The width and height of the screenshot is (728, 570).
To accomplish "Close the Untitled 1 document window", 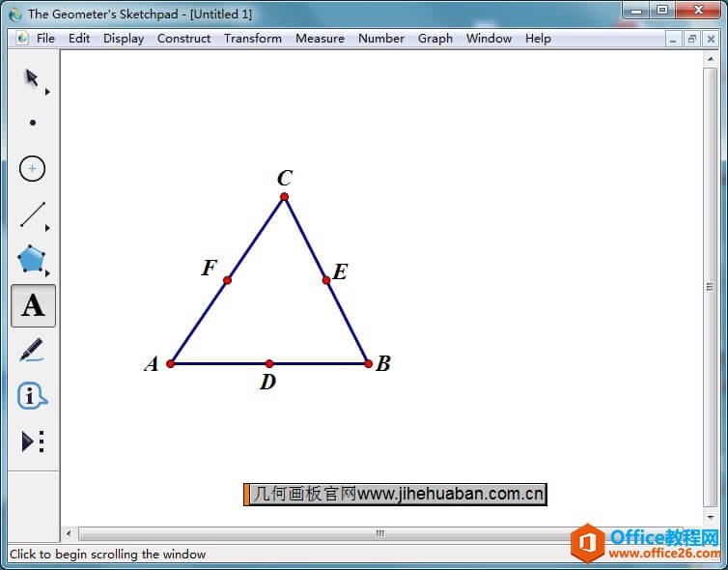I will (711, 39).
